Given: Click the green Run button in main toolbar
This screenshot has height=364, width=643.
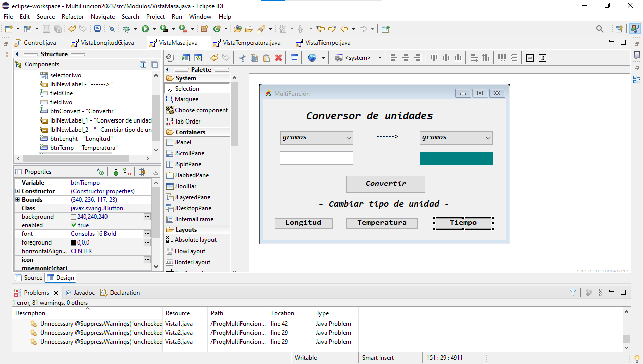Looking at the screenshot, I should (x=145, y=29).
